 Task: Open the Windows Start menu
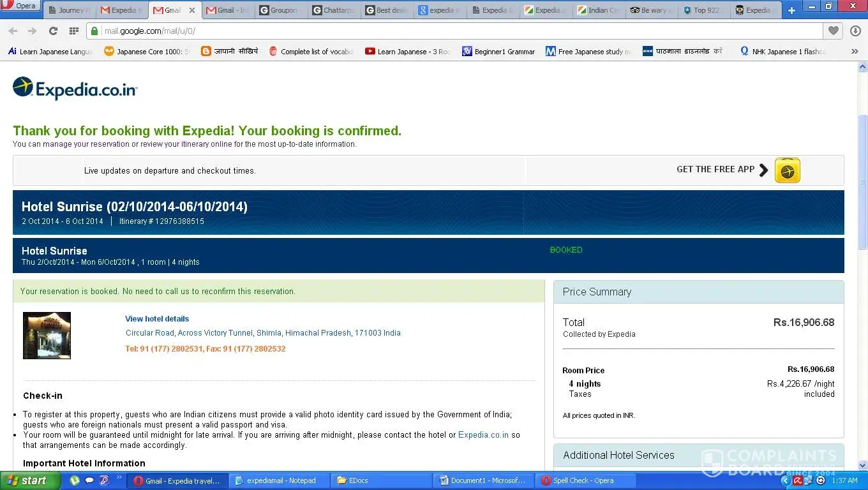[x=30, y=480]
